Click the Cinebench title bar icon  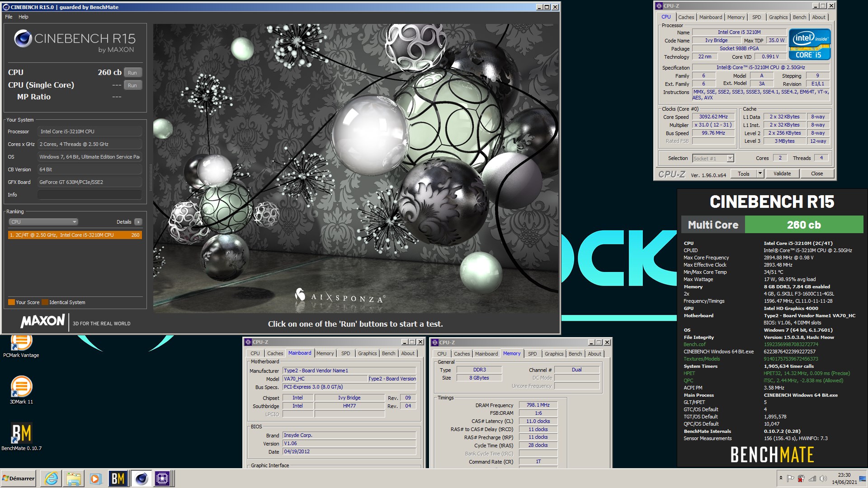(x=6, y=7)
